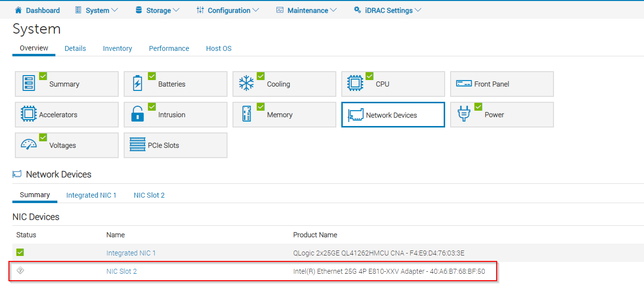Click the NIC Slot 2 link
The width and height of the screenshot is (644, 295).
(122, 271)
